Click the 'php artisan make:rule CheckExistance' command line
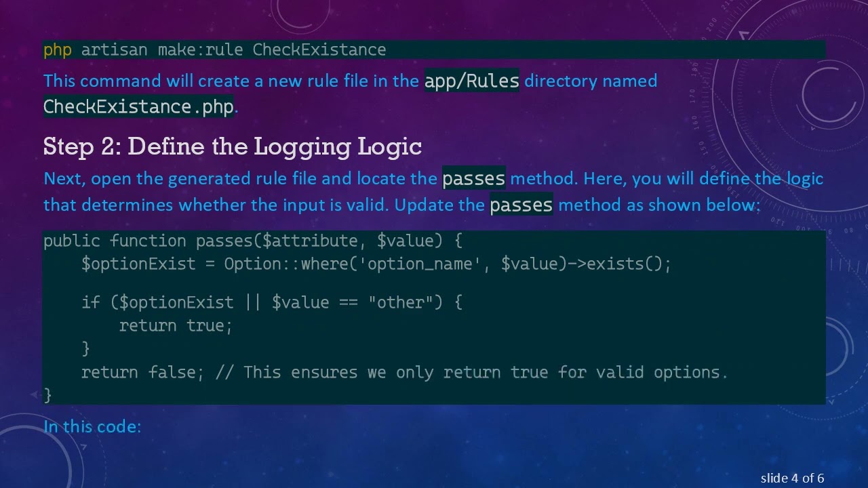The image size is (868, 488). pyautogui.click(x=214, y=49)
